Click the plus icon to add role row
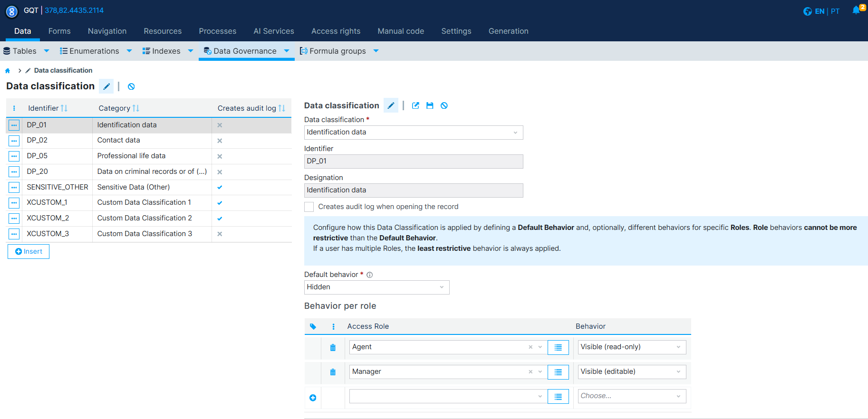Screen dimensions: 868x419 pyautogui.click(x=313, y=398)
